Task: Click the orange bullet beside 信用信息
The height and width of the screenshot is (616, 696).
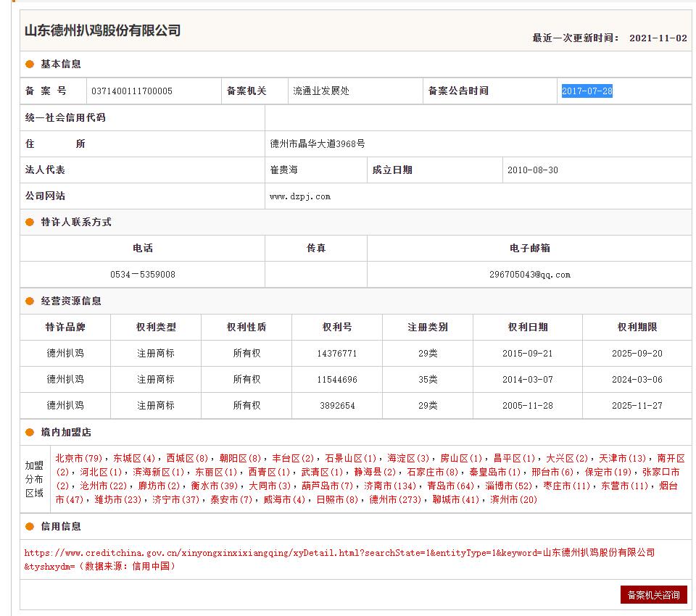Action: (x=30, y=527)
